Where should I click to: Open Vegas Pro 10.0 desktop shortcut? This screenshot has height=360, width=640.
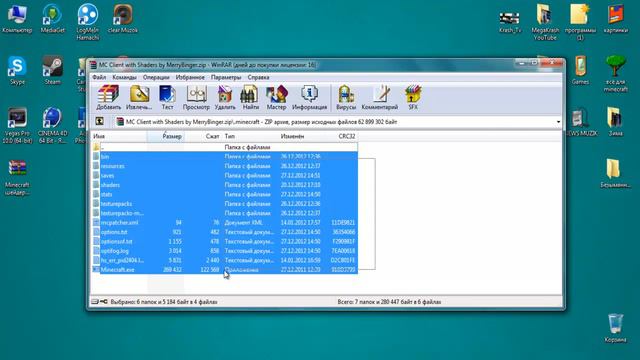pos(17,126)
